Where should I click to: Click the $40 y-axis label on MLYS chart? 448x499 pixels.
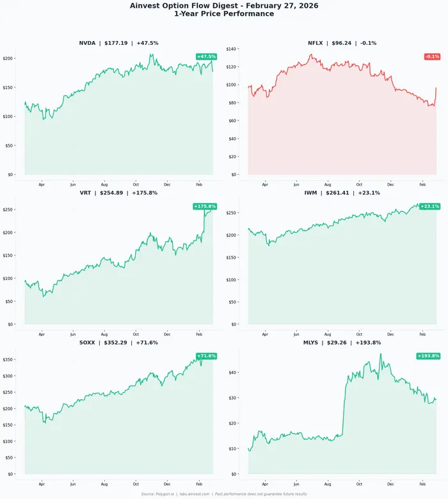233,372
